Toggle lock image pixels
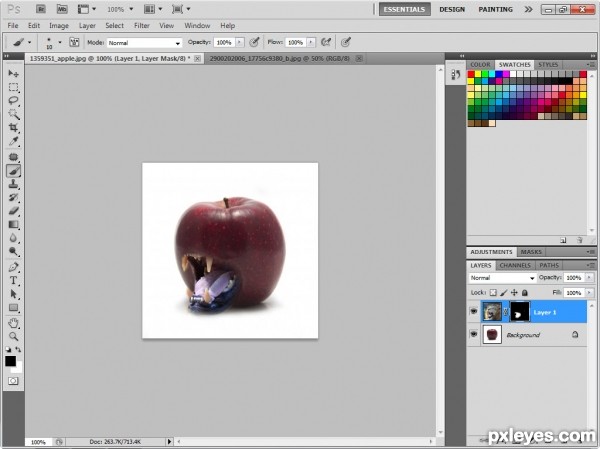 pyautogui.click(x=504, y=293)
